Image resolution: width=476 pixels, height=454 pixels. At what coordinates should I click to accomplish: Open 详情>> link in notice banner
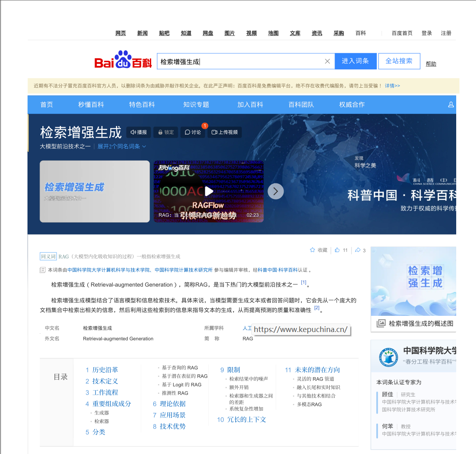[x=392, y=86]
